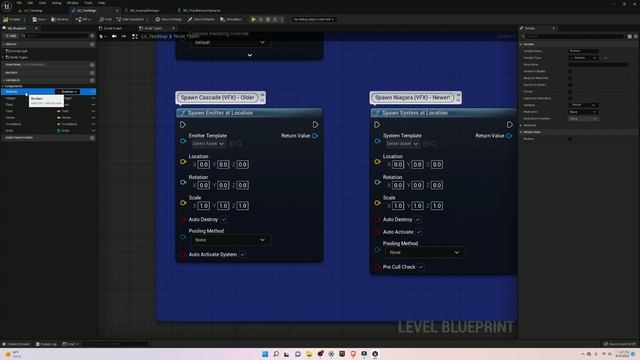Start play with the green Play button

click(x=253, y=19)
